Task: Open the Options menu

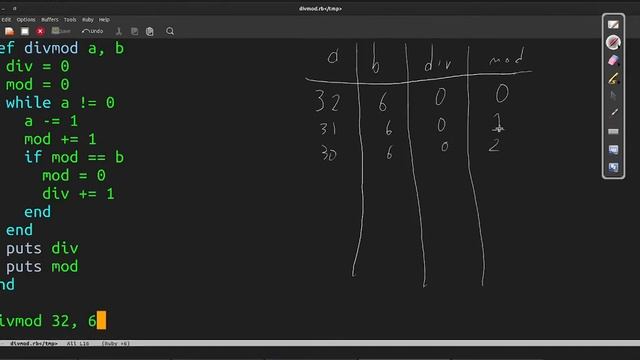Action: (26, 20)
